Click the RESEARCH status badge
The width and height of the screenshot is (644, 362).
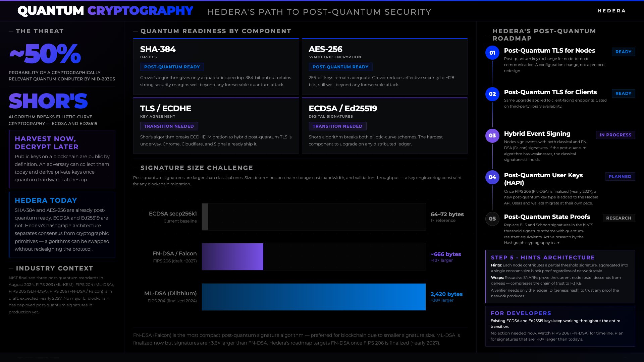619,218
